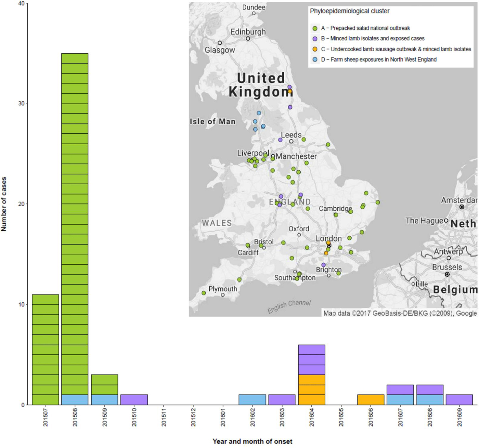Click the 'Year and month of onset' axis title
This screenshot has width=479, height=448.
pyautogui.click(x=252, y=442)
